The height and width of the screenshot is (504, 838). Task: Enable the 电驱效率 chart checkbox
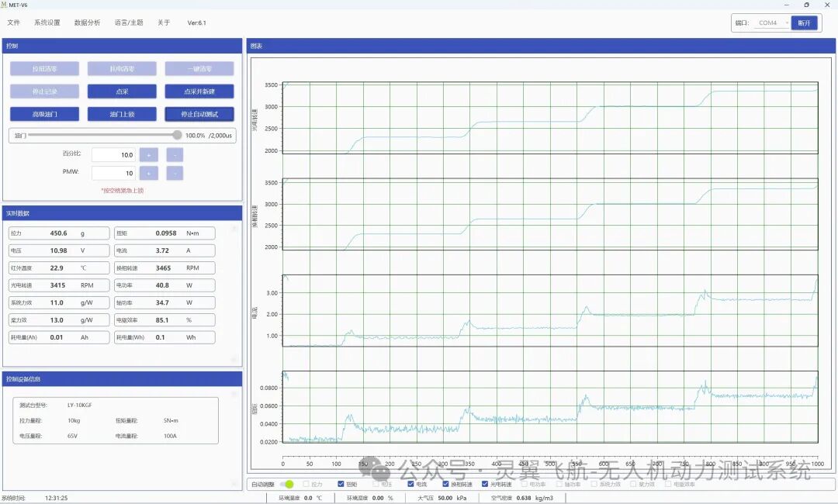coord(668,485)
